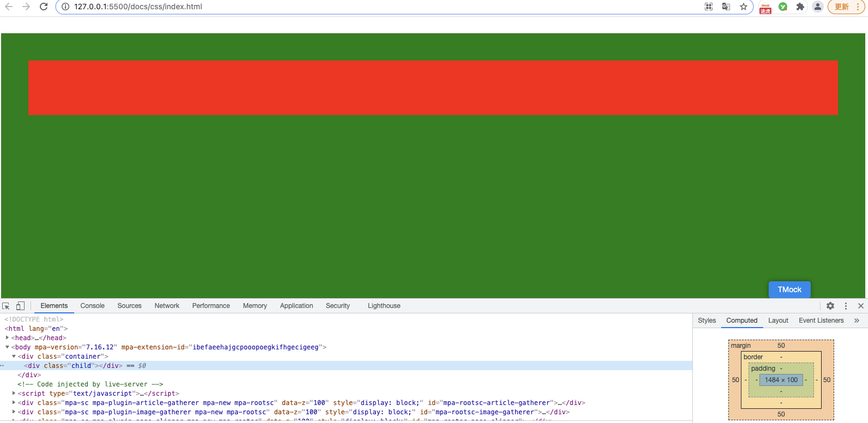The height and width of the screenshot is (423, 868).
Task: Open DevTools customize three-dot menu
Action: [x=846, y=306]
